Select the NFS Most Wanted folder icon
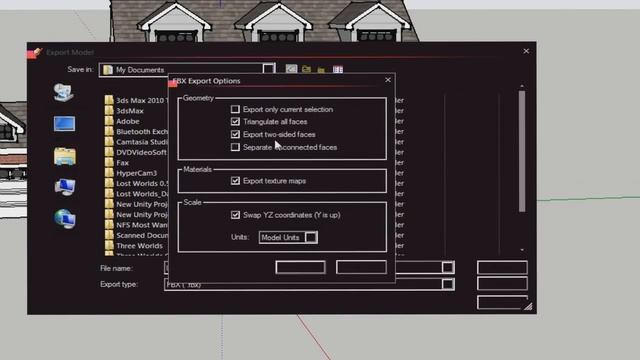Image resolution: width=640 pixels, height=360 pixels. click(x=109, y=225)
